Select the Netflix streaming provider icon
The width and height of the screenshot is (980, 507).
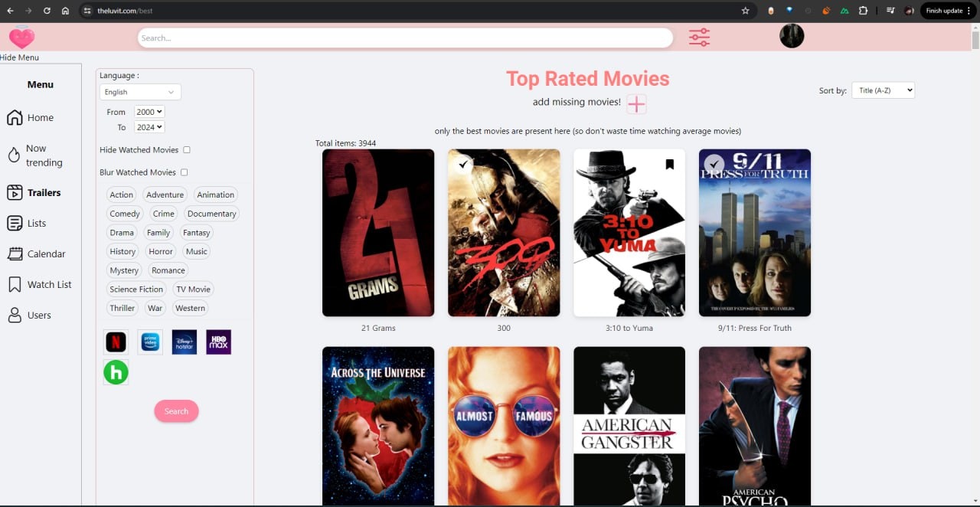pos(116,342)
